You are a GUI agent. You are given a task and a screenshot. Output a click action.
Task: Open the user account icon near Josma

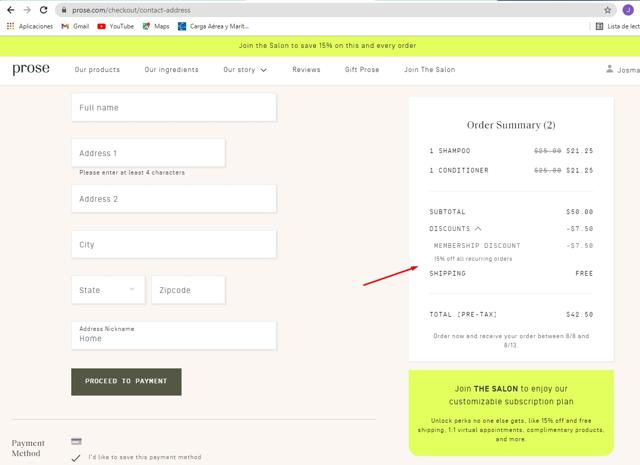pos(609,69)
